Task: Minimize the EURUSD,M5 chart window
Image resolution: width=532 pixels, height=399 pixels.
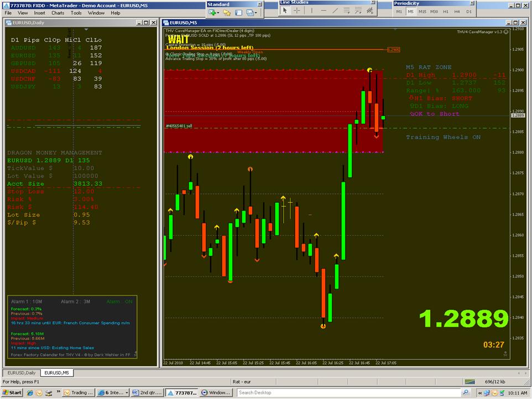Action: (509, 22)
